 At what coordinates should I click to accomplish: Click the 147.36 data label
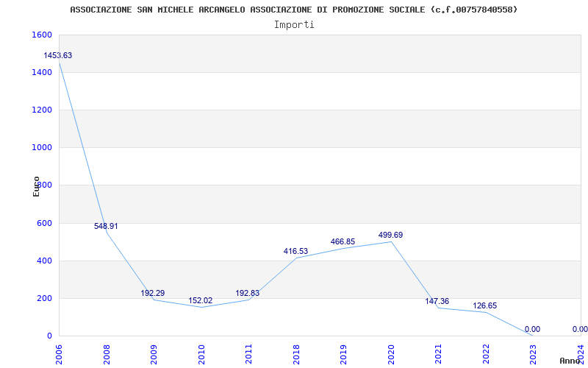tap(437, 302)
